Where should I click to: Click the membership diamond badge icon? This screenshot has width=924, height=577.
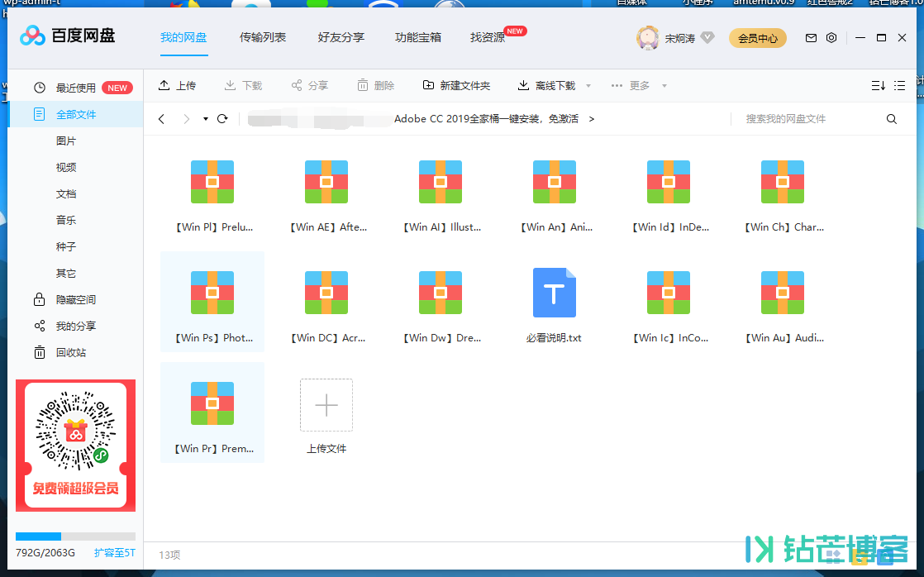pos(707,38)
